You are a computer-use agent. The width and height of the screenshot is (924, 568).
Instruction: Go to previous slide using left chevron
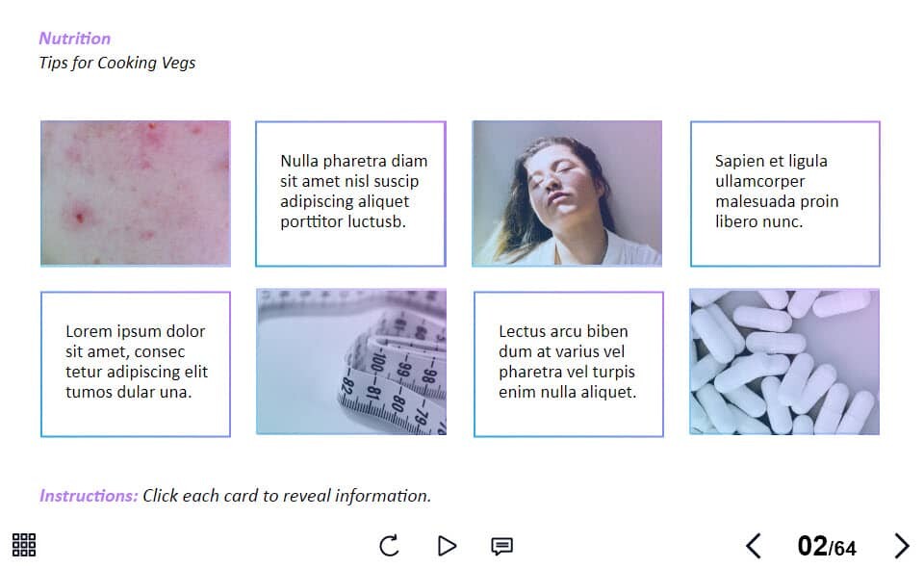click(x=754, y=546)
